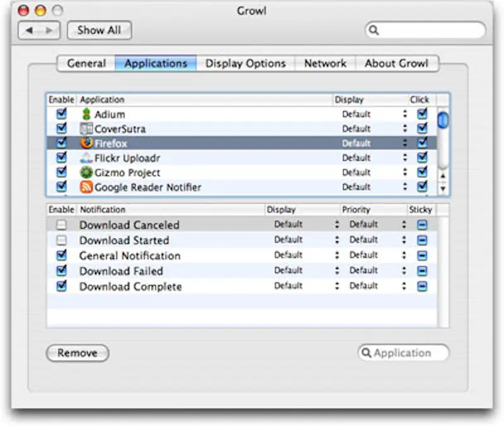The width and height of the screenshot is (504, 427).
Task: Toggle the Sticky control for Download Complete
Action: 423,285
